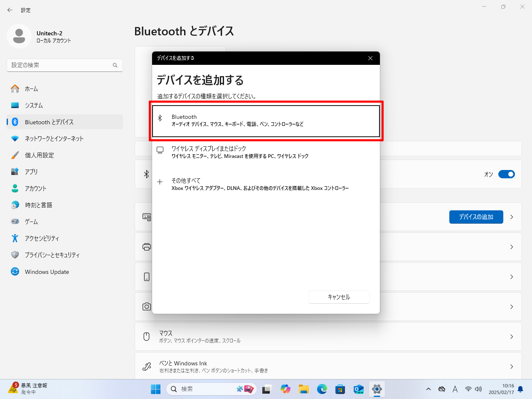Open ホーム in settings sidebar
Screen dimensions: 532x399
coord(65,89)
